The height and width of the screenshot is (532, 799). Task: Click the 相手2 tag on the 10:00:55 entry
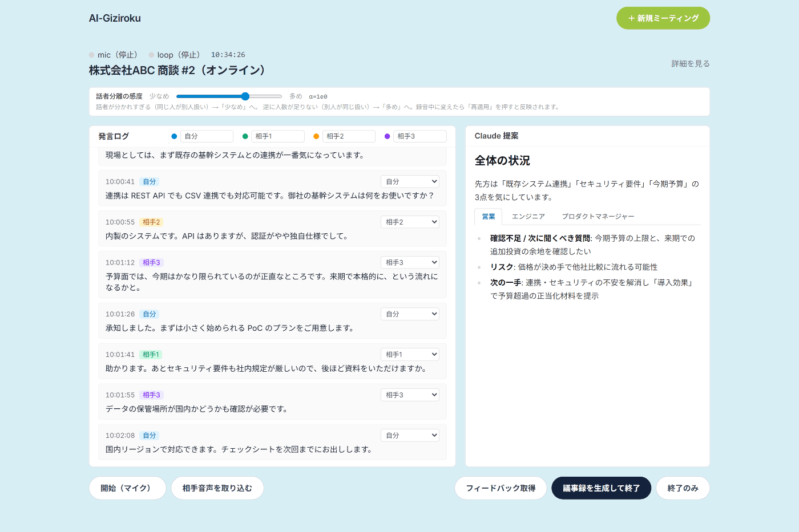[151, 222]
